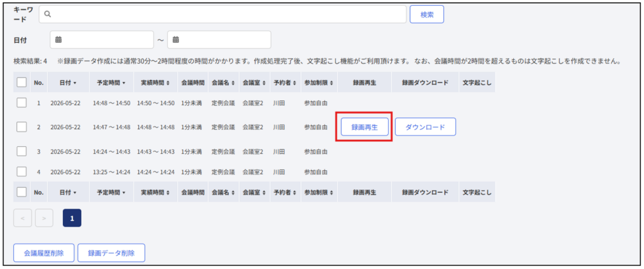644x269 pixels.
Task: Go to the next page arrow
Action: coord(44,219)
